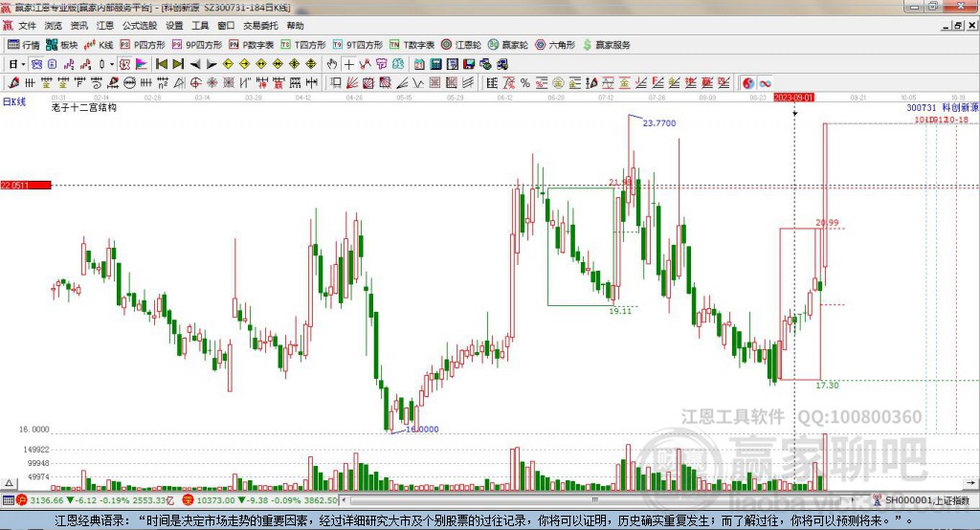Image resolution: width=980 pixels, height=530 pixels.
Task: Open the 浏览 menu
Action: pyautogui.click(x=54, y=26)
